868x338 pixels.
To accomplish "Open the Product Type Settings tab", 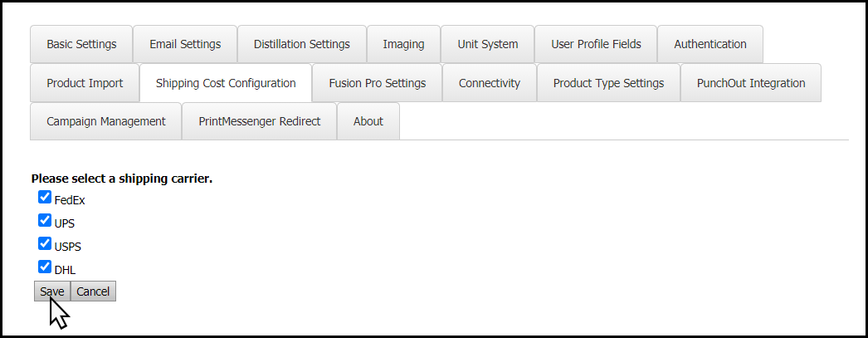I will (x=609, y=83).
